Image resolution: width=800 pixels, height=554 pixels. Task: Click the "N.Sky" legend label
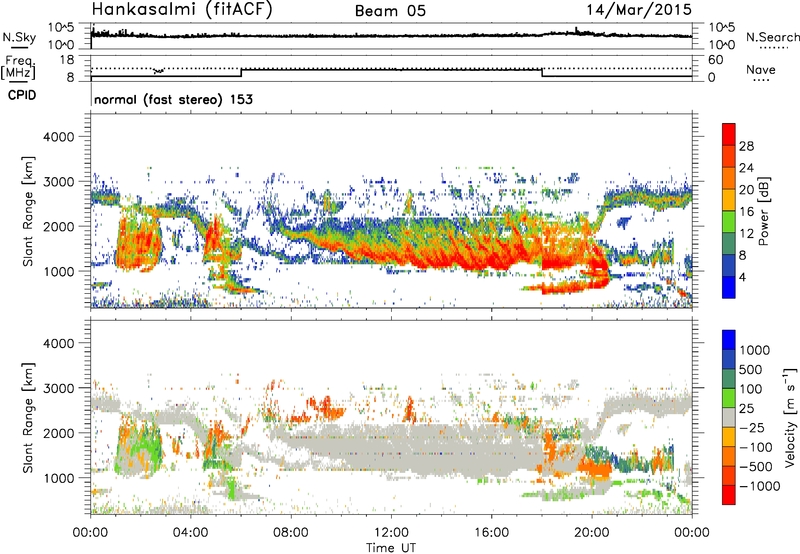coord(19,37)
